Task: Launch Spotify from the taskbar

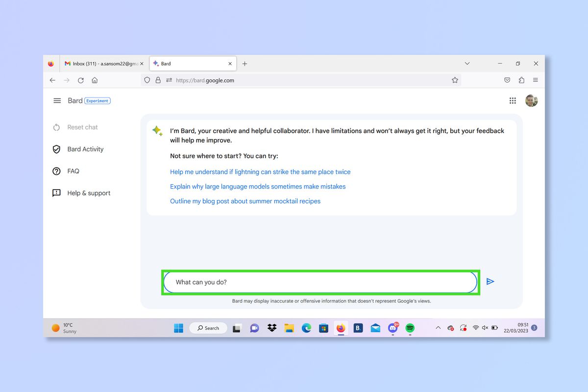Action: tap(410, 328)
